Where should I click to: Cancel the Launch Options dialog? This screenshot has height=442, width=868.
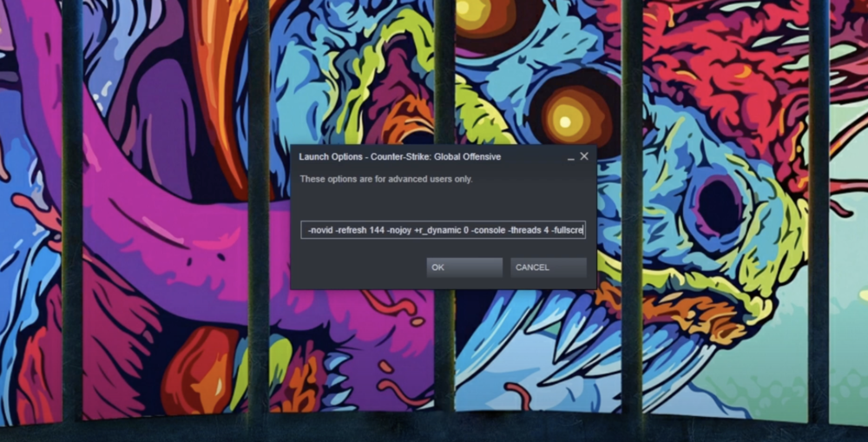pos(549,267)
